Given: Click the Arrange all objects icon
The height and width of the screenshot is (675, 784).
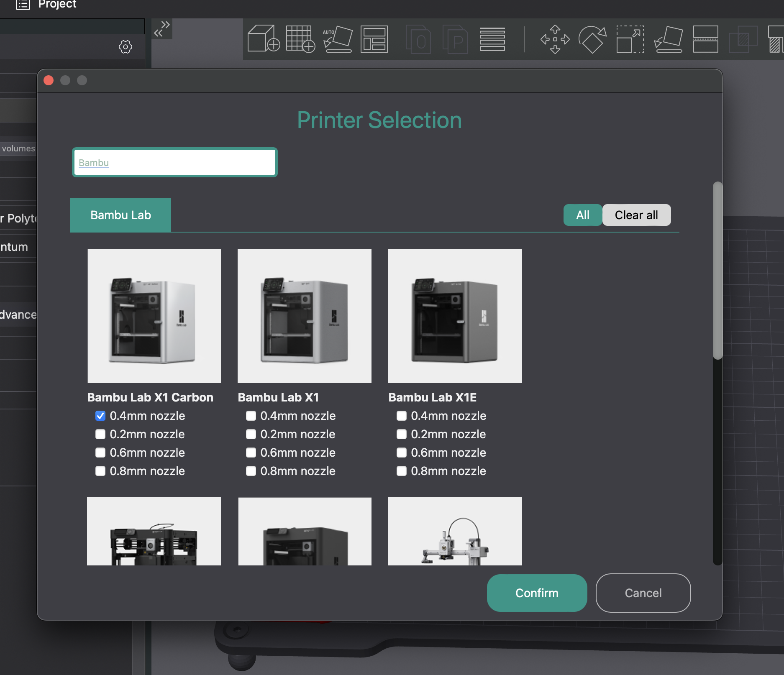Looking at the screenshot, I should [x=374, y=39].
